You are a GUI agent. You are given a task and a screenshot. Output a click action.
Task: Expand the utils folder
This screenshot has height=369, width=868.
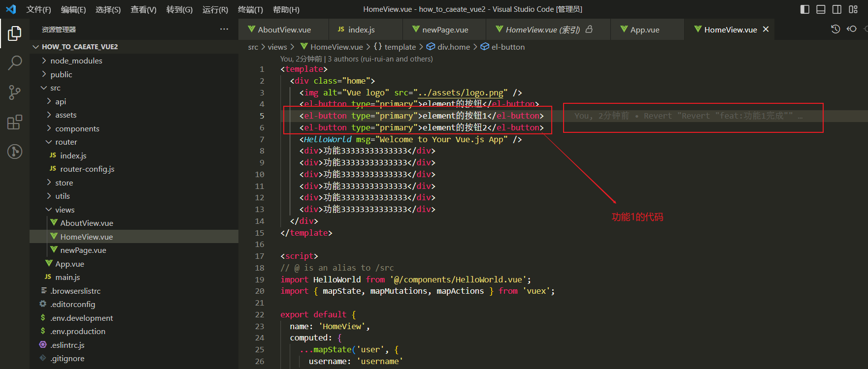pos(134,196)
